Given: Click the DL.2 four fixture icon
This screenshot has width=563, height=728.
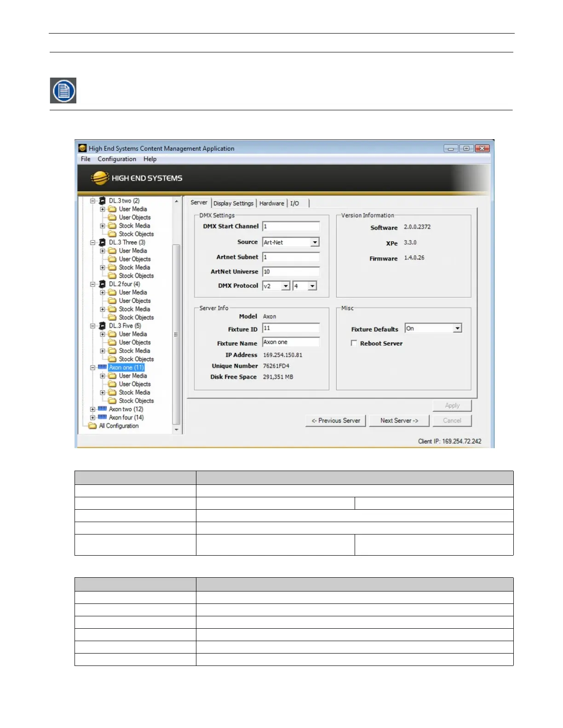Looking at the screenshot, I should point(102,284).
